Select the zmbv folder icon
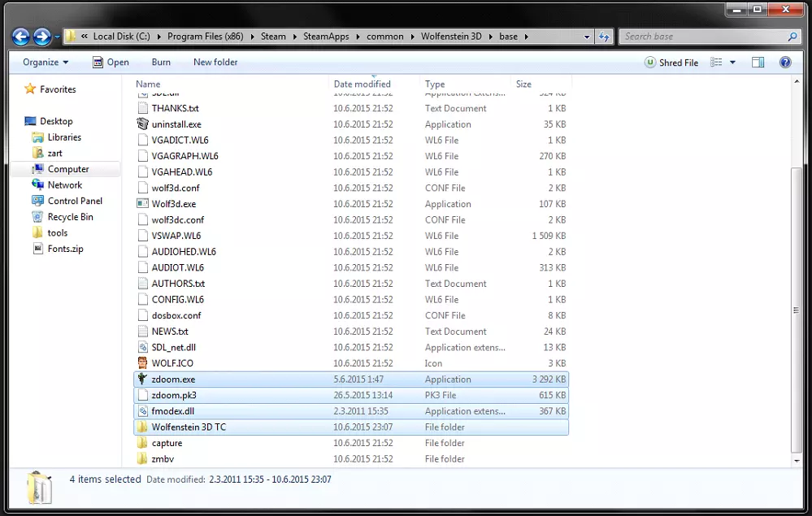 pyautogui.click(x=142, y=459)
